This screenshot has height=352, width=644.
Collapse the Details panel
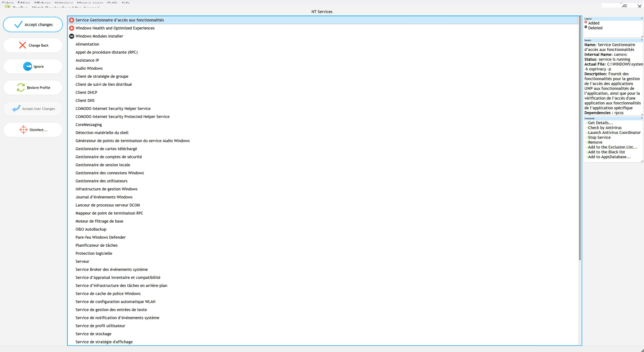[x=641, y=40]
